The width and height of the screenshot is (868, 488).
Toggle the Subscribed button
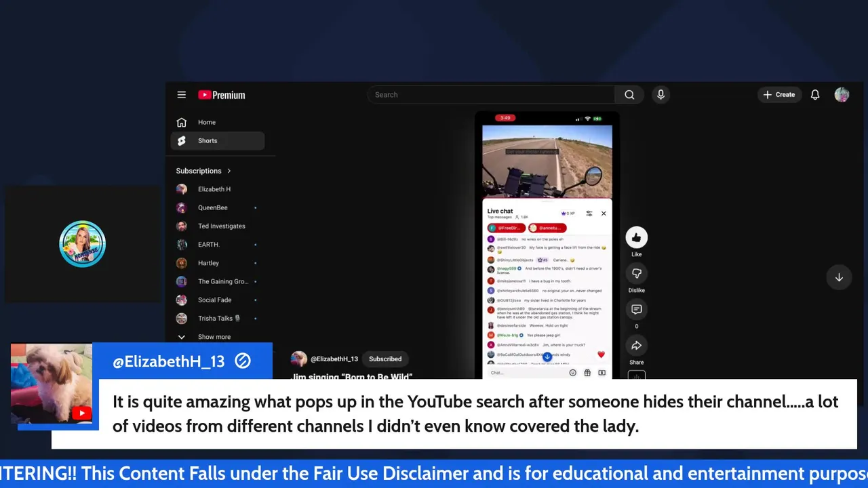click(x=385, y=359)
